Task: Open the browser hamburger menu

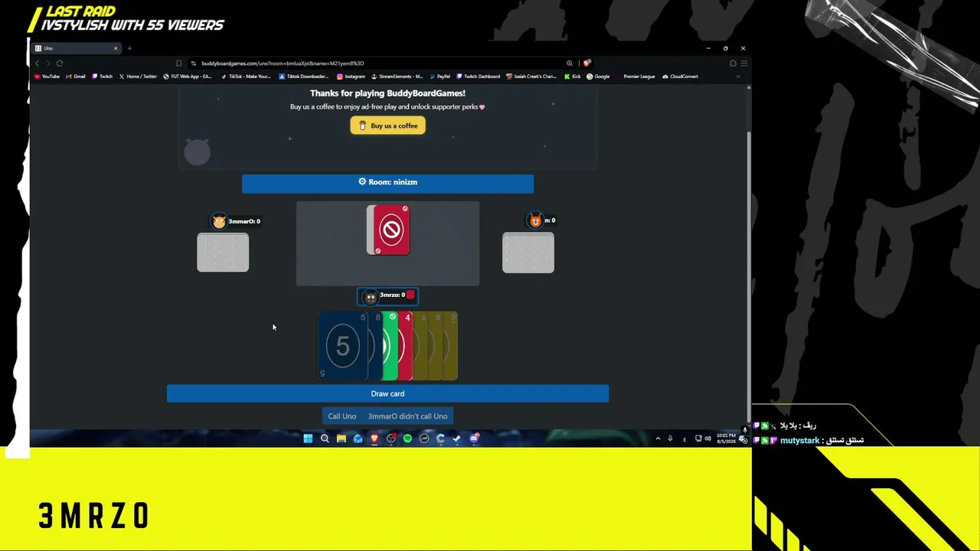Action: pos(743,64)
